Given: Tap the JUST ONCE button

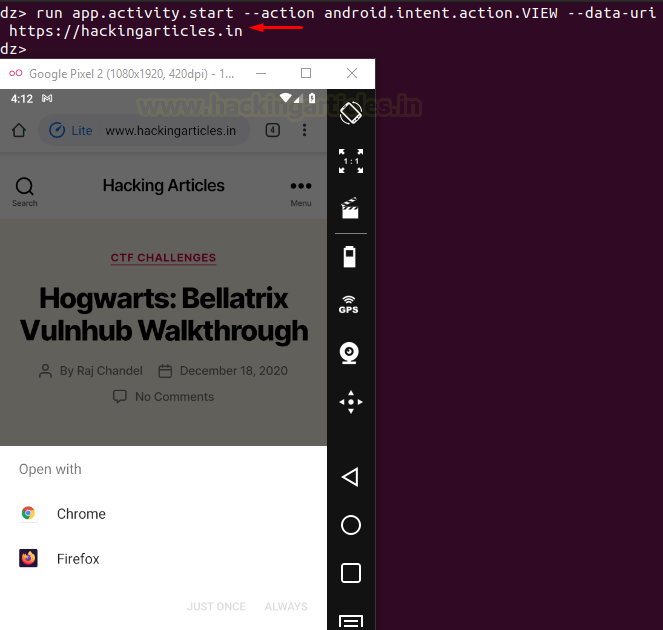Looking at the screenshot, I should pos(216,606).
